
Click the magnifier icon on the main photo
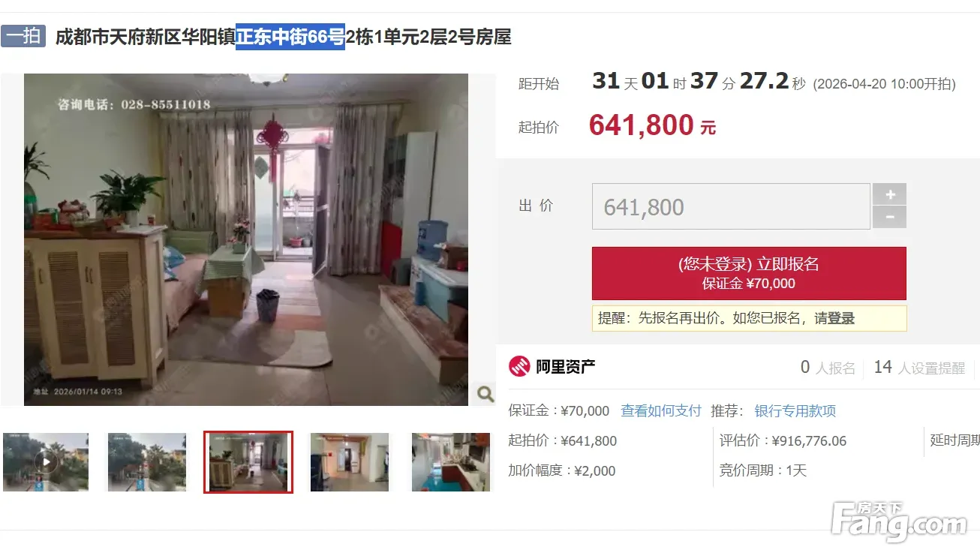coord(485,393)
